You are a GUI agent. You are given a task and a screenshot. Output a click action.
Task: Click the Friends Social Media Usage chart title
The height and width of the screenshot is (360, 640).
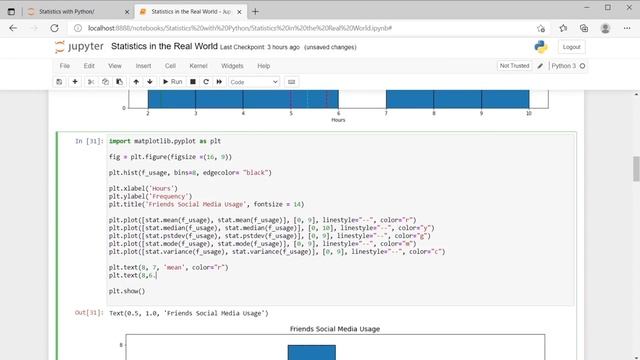point(335,329)
